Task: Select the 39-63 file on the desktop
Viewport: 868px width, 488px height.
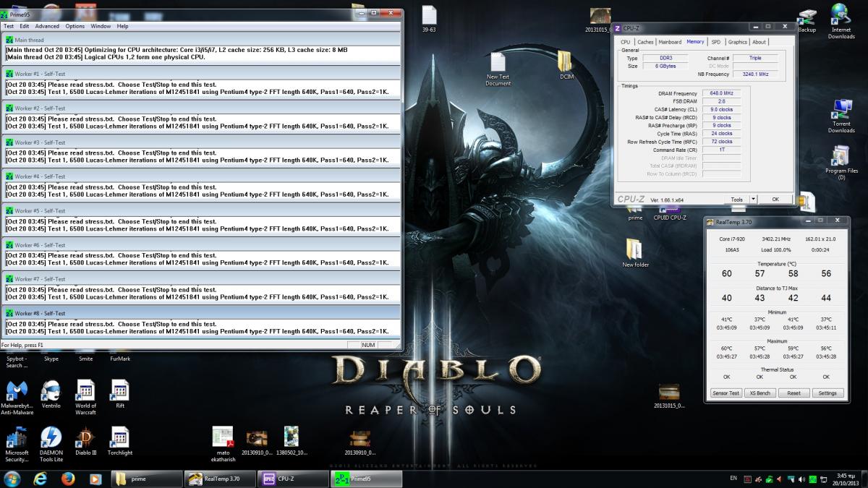Action: [x=429, y=20]
